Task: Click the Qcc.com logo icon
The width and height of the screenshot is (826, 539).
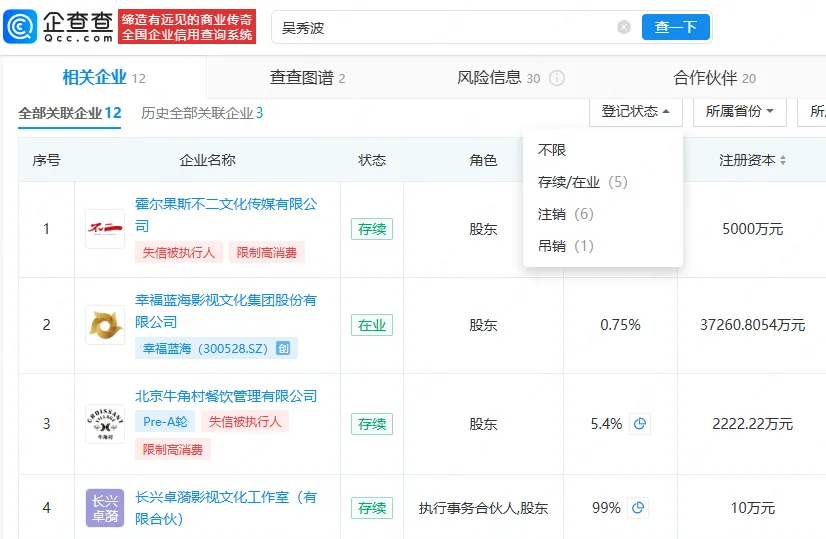Action: point(20,26)
